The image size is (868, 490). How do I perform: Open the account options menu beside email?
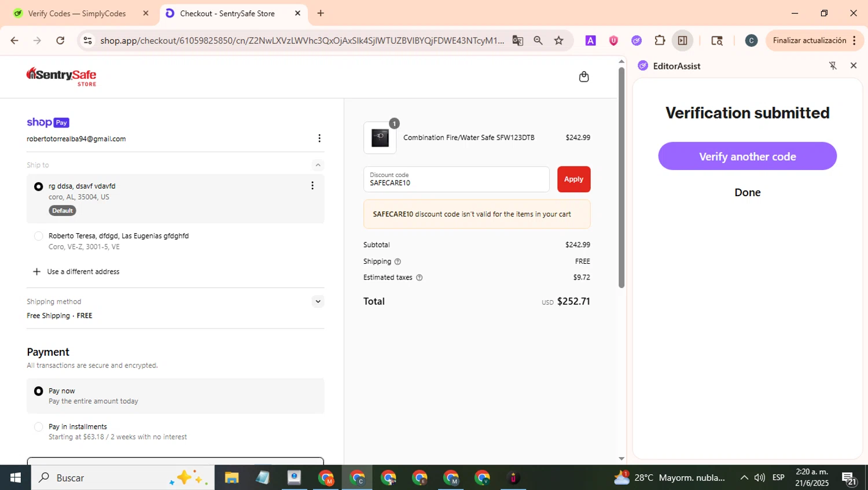319,138
